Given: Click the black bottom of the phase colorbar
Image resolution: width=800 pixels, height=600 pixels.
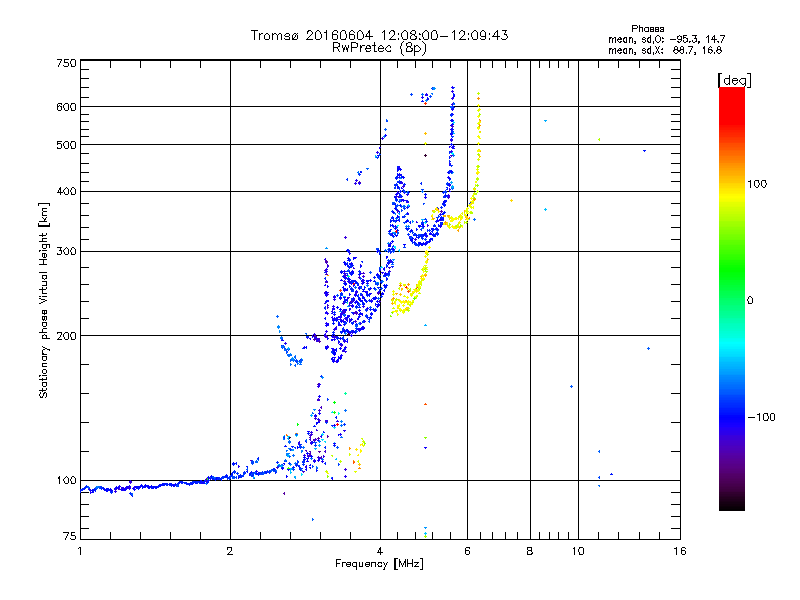Looking at the screenshot, I should click(732, 503).
